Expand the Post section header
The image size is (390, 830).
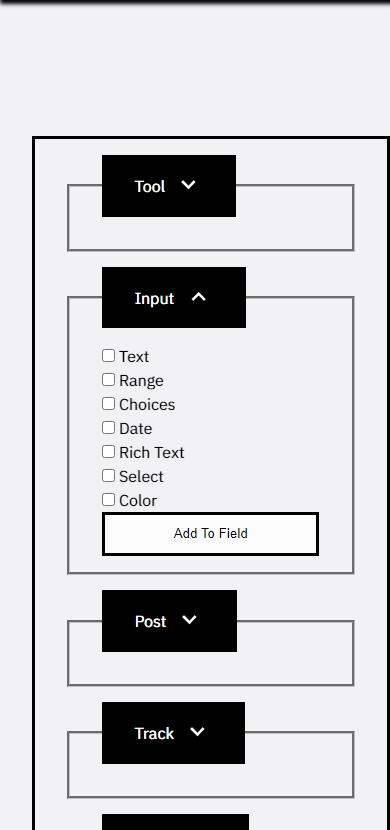[x=169, y=621]
